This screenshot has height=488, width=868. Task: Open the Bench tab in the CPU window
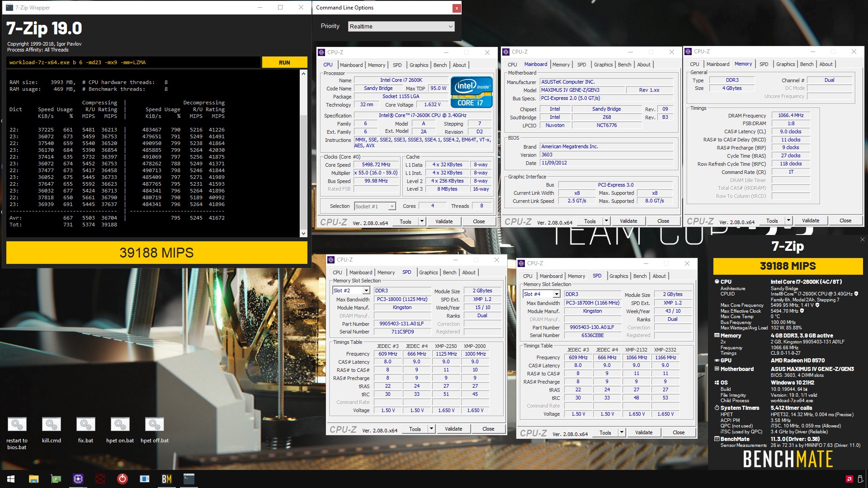coord(440,65)
